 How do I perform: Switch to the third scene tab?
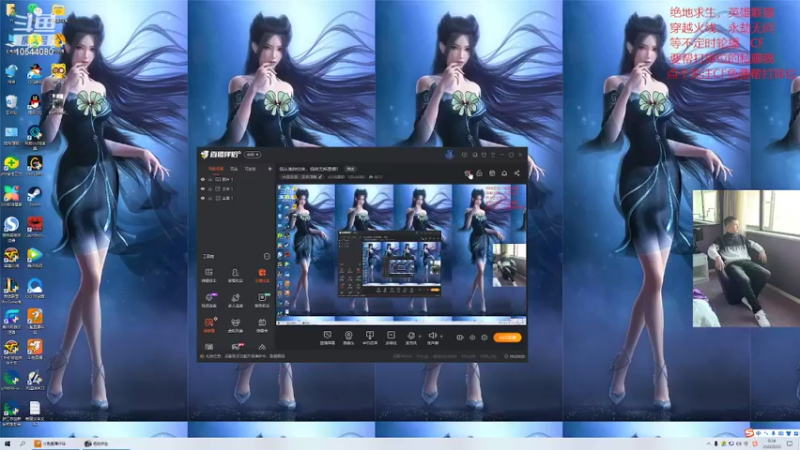250,169
